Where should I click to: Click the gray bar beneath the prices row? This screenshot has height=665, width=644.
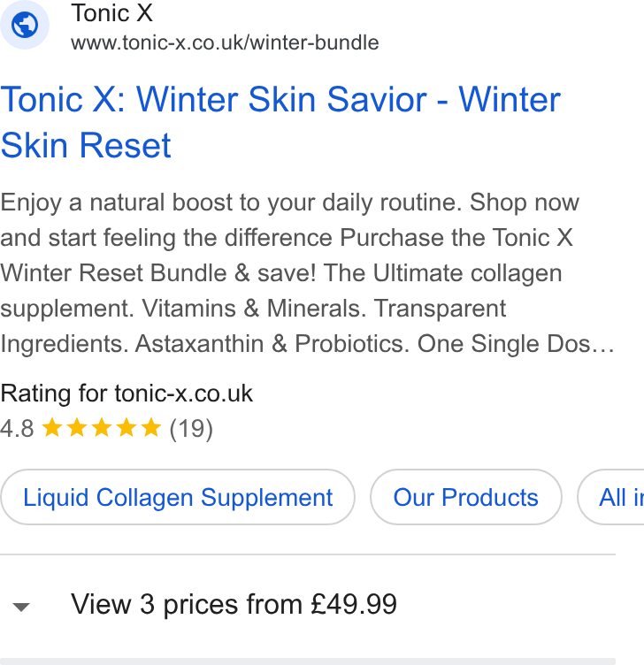pyautogui.click(x=308, y=661)
